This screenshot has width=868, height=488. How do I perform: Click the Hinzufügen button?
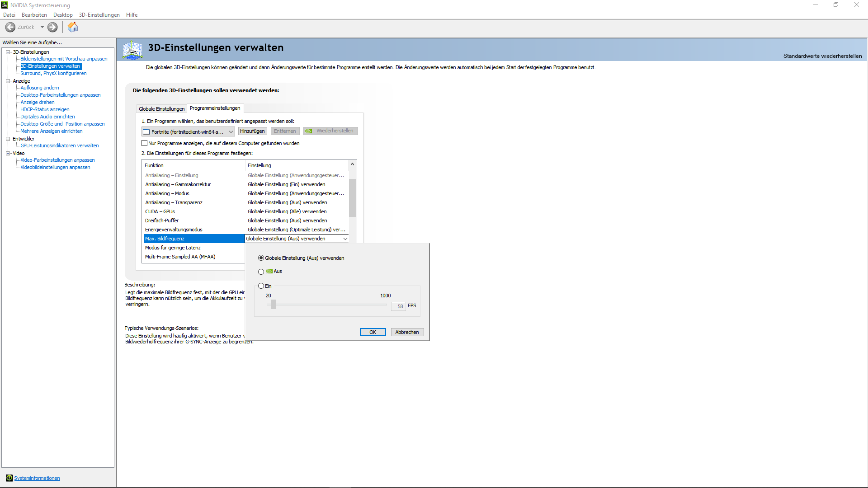[x=252, y=131]
